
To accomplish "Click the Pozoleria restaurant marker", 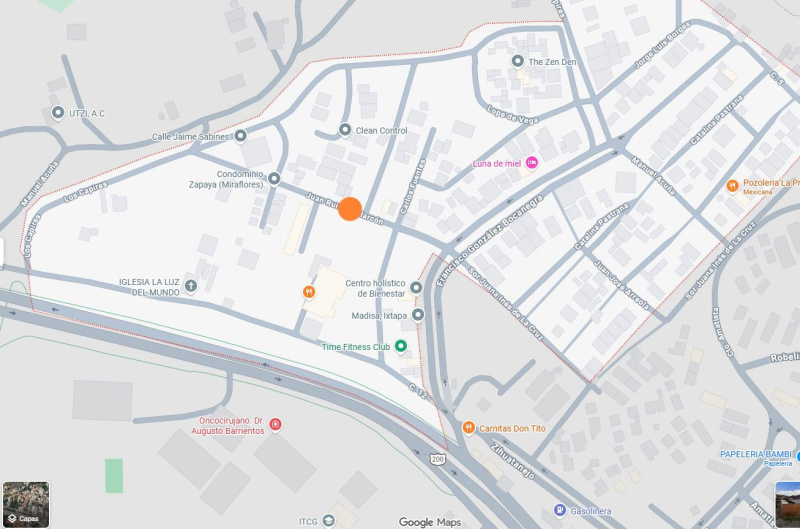I will tap(733, 186).
